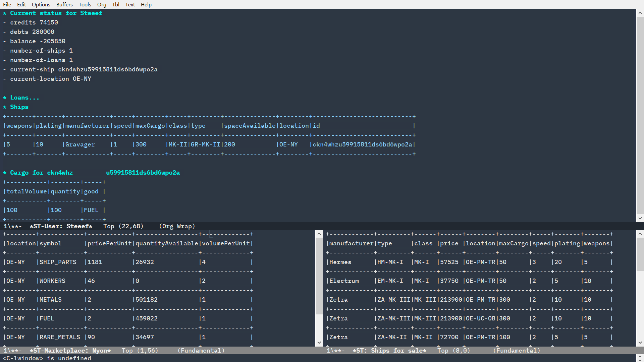Image resolution: width=644 pixels, height=362 pixels.
Task: Click the ST-User: Steeef mode line
Action: [x=60, y=226]
